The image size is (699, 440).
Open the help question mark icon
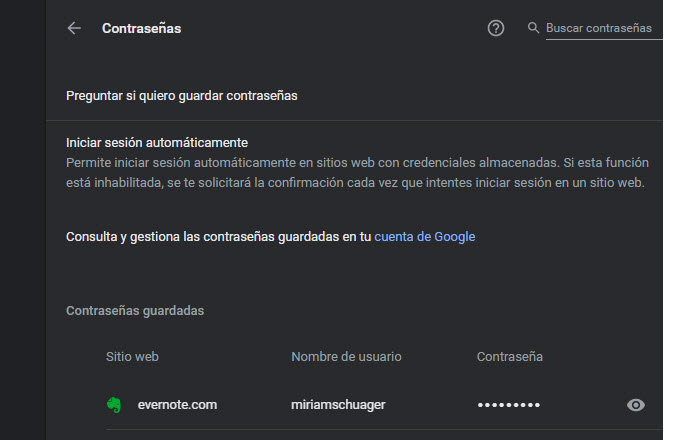[496, 29]
